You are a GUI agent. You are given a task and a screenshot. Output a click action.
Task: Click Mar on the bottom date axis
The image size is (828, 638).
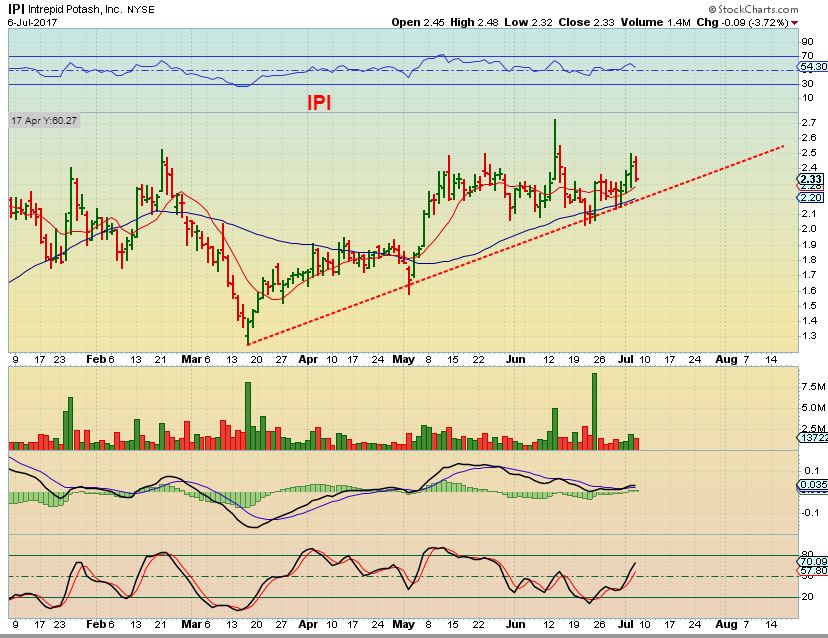(191, 624)
